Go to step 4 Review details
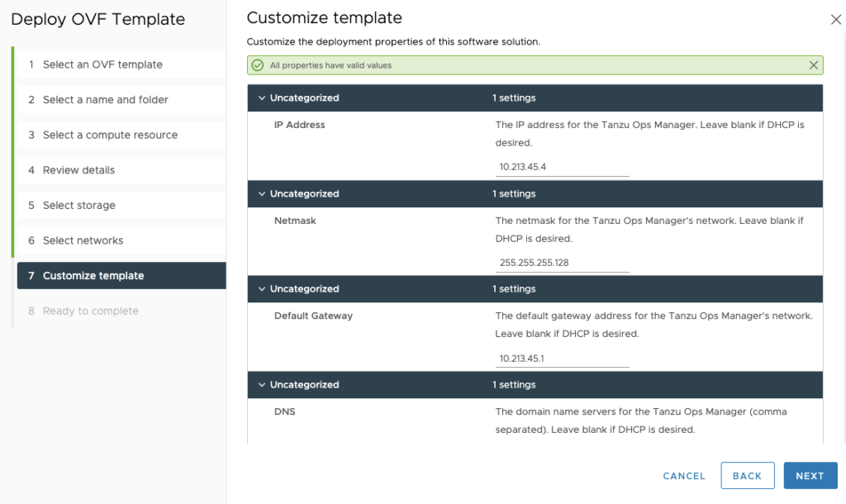Image resolution: width=846 pixels, height=504 pixels. [x=121, y=170]
